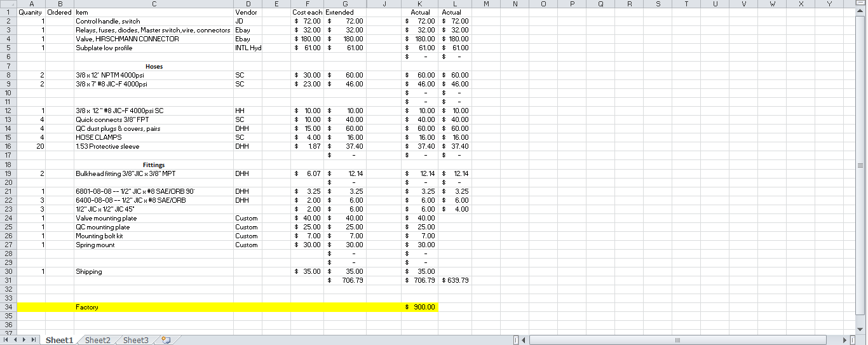This screenshot has width=868, height=345.
Task: Switch to the Sheet2 tab
Action: (98, 340)
